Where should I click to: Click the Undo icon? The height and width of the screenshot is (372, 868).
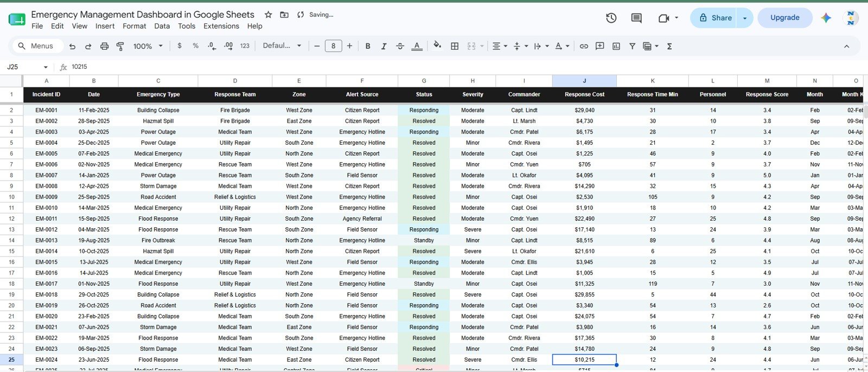(x=72, y=46)
